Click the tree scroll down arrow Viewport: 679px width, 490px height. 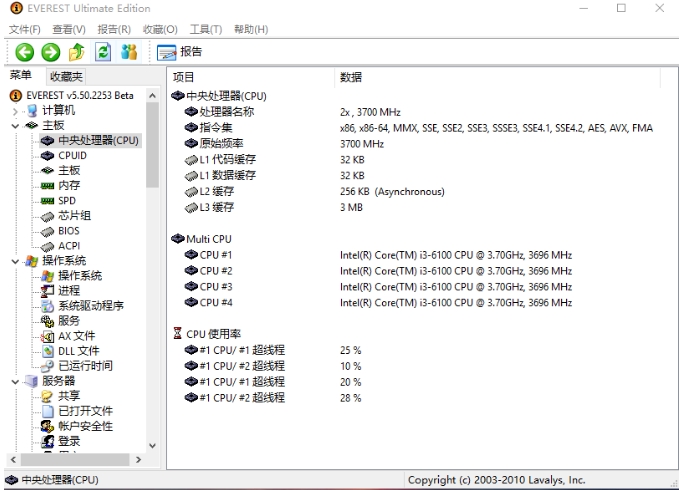pos(152,445)
